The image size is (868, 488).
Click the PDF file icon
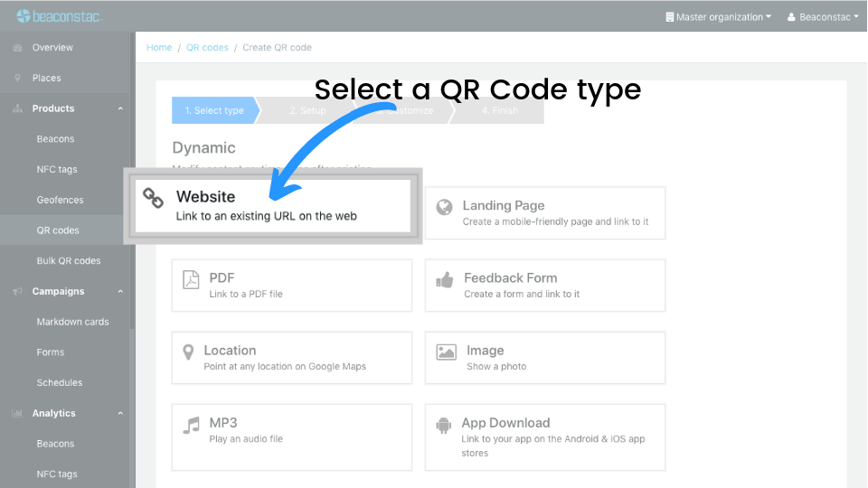[191, 279]
